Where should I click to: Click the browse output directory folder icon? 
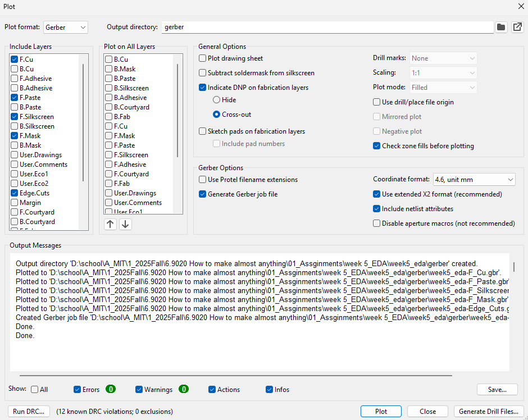501,27
